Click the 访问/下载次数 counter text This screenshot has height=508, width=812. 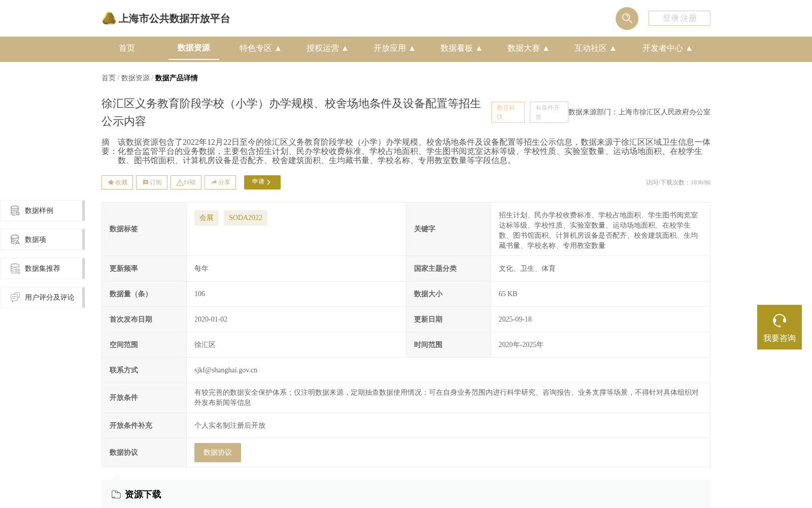678,182
